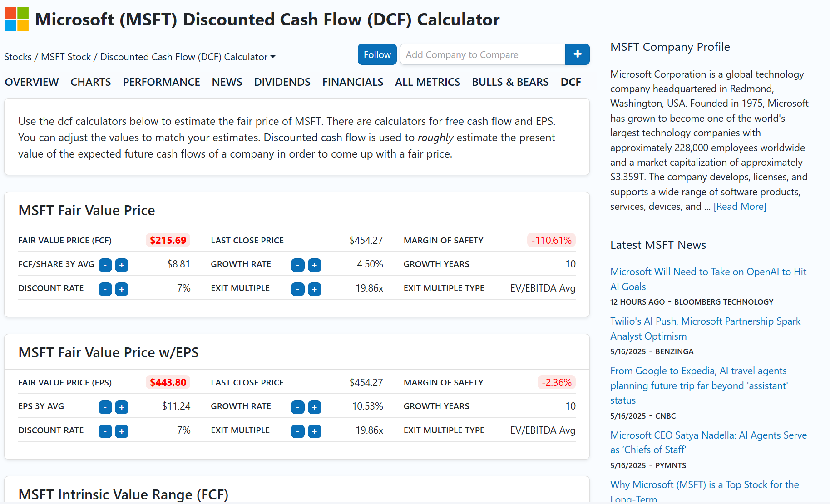The image size is (830, 504).
Task: Click the plus add-company compare button
Action: pyautogui.click(x=578, y=54)
